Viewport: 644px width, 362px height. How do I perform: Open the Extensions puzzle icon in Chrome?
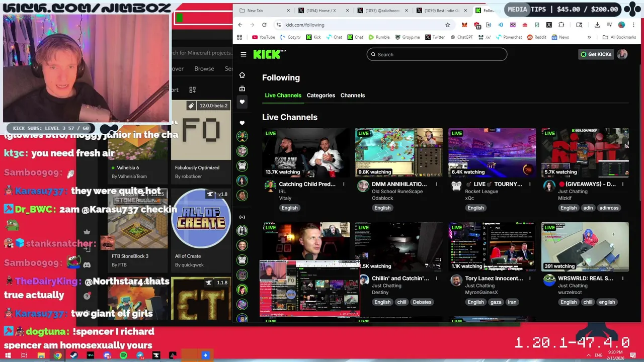pos(561,25)
